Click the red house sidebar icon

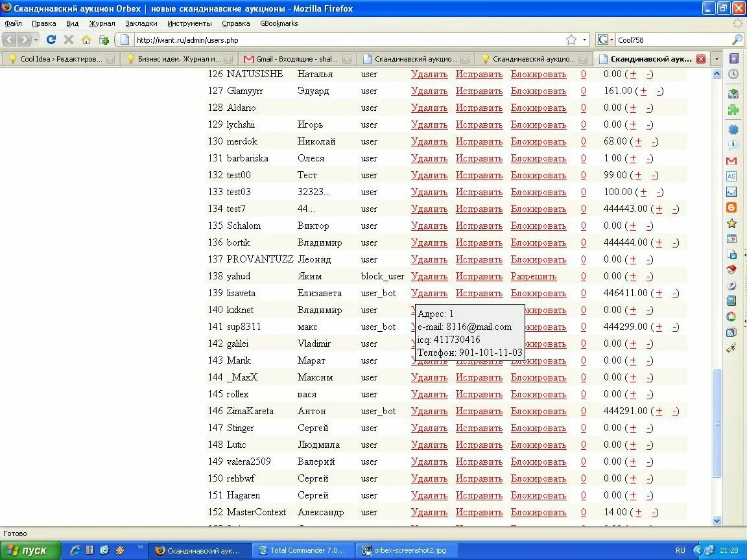point(731,270)
